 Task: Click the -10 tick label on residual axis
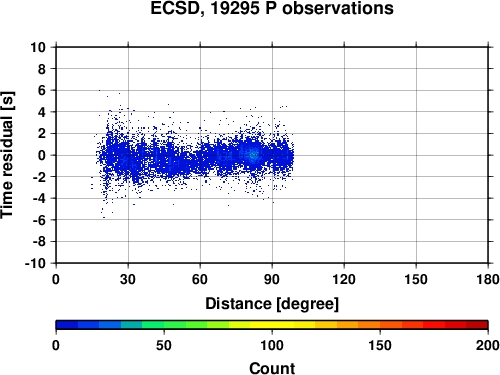[x=35, y=263]
